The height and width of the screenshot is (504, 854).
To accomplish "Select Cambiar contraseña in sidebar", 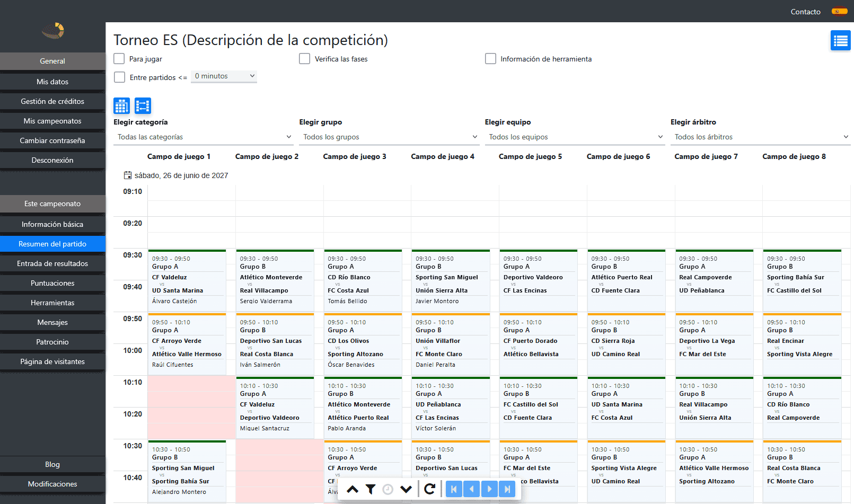I will (x=52, y=140).
